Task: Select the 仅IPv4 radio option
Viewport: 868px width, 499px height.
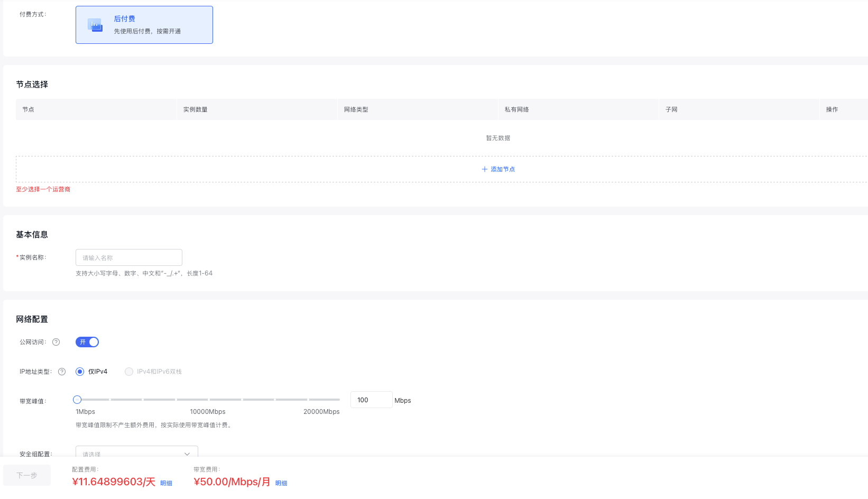Action: pos(80,372)
